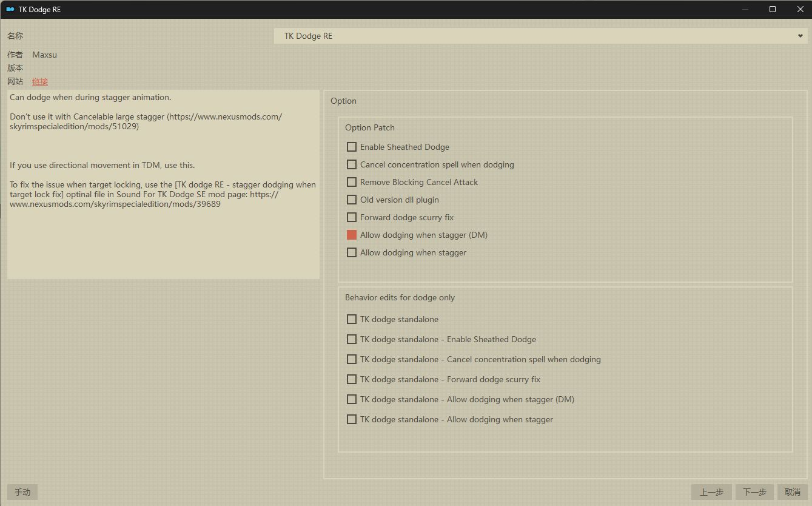Enable TK dodge standalone checkbox
The width and height of the screenshot is (812, 506).
pos(352,319)
